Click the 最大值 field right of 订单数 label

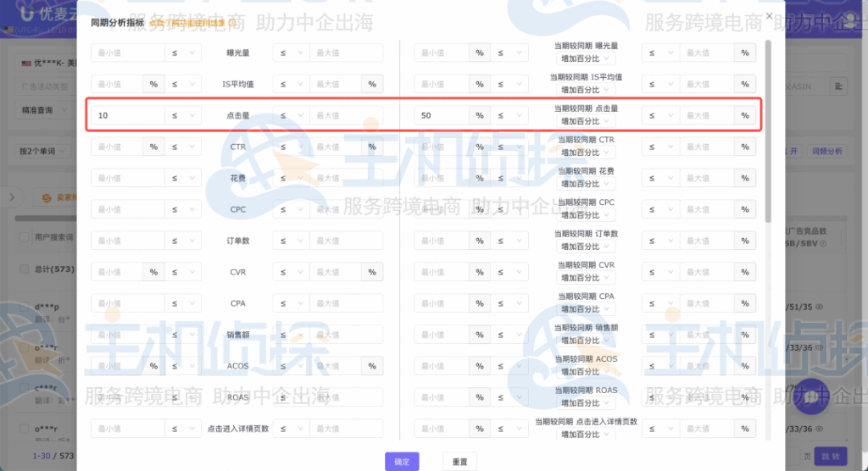(347, 241)
